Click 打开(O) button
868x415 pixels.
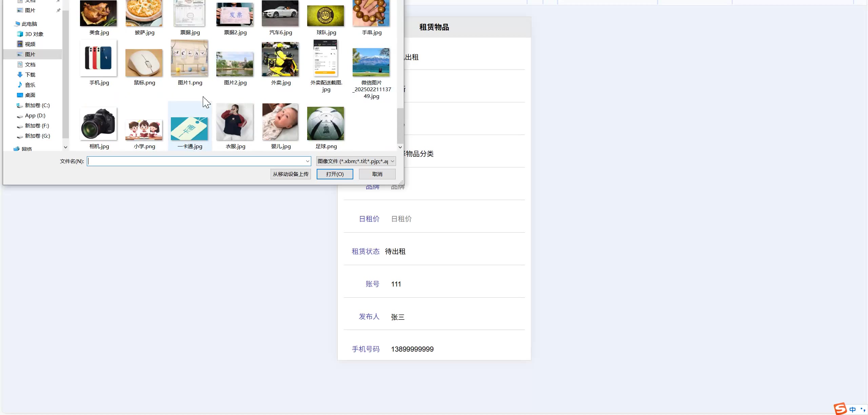(335, 174)
